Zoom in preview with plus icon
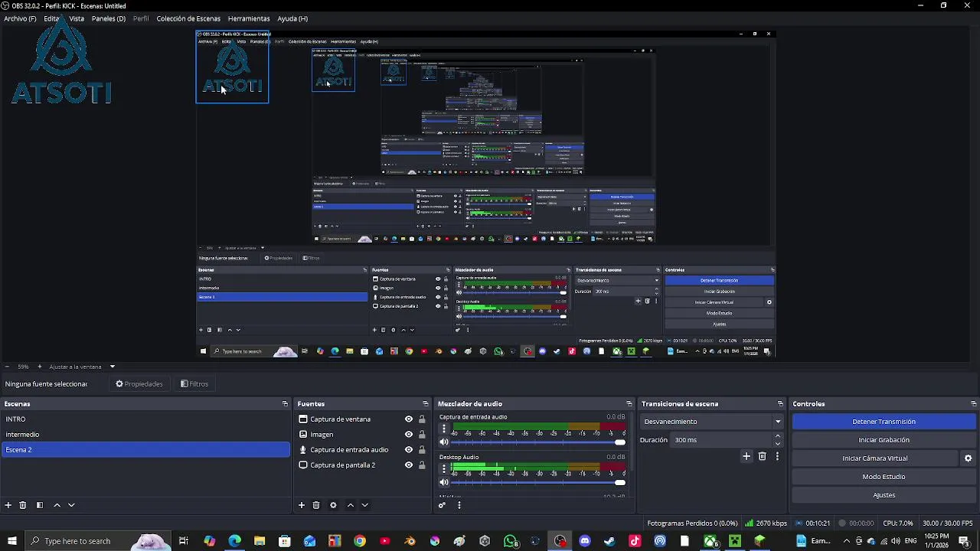Screen dimensions: 980x551 click(x=40, y=367)
